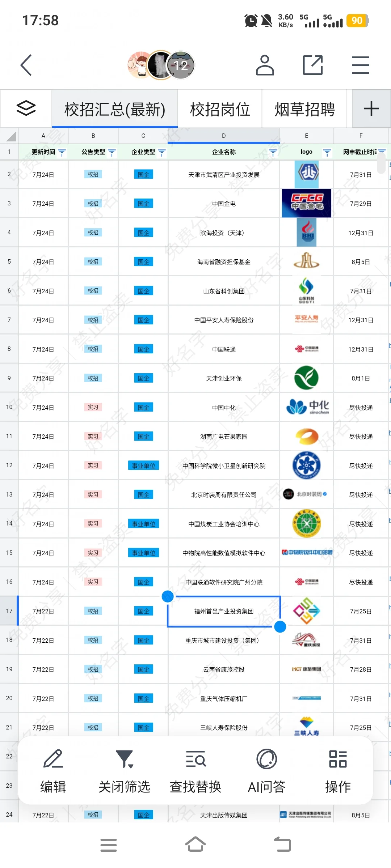The width and height of the screenshot is (391, 868).
Task: Select cell 海南省融资担保基金
Action: point(224,262)
